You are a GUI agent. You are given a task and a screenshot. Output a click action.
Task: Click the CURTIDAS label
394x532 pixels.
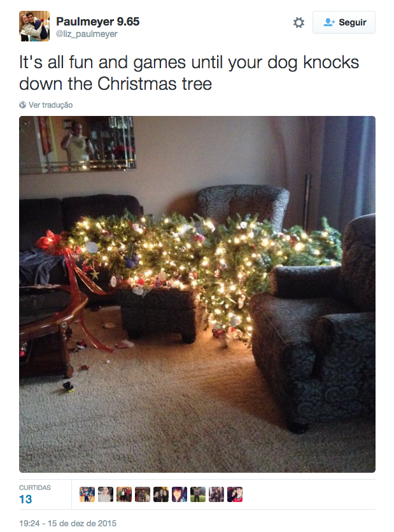coord(35,487)
